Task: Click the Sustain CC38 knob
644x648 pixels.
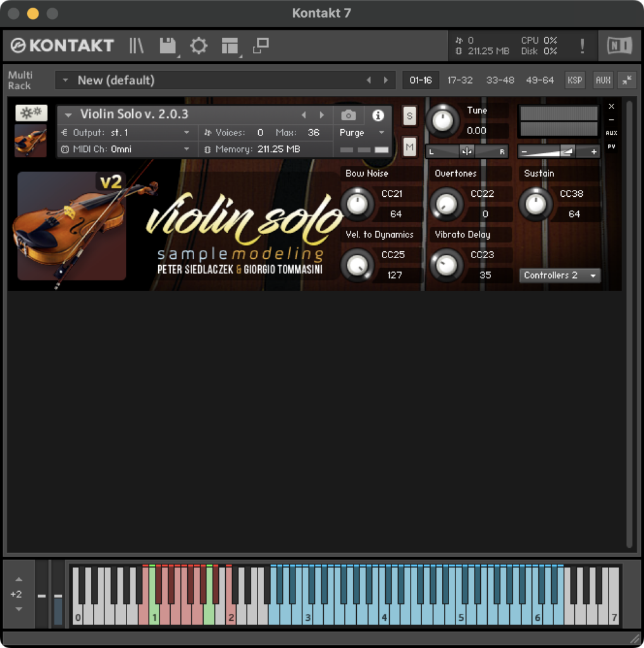Action: point(535,204)
